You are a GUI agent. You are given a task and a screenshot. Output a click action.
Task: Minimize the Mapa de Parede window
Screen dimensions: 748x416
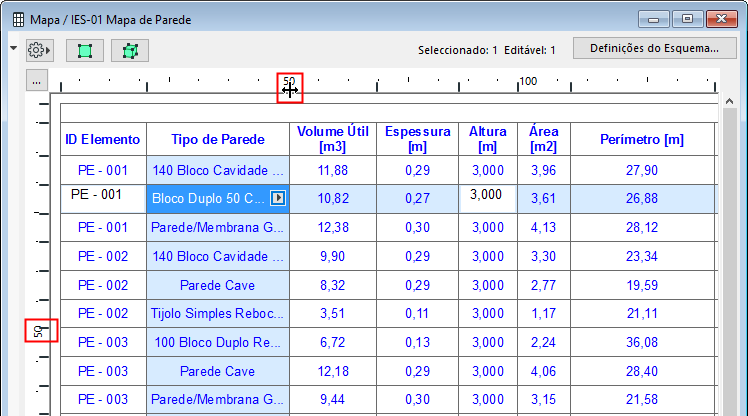click(654, 19)
